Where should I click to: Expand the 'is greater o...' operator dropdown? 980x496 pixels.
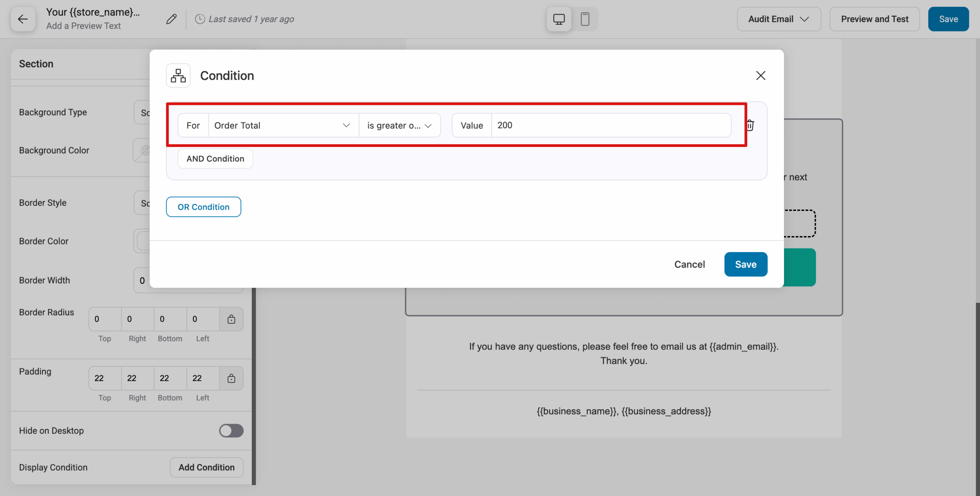(x=400, y=125)
